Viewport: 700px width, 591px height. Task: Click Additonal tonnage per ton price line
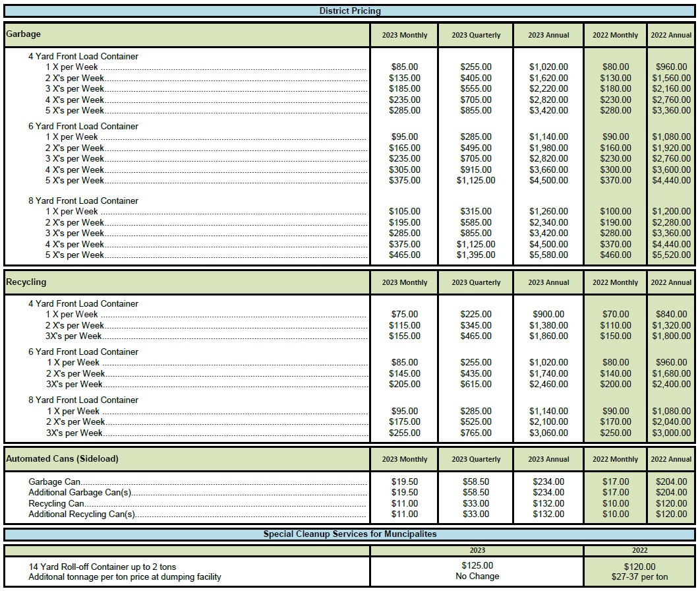click(125, 576)
